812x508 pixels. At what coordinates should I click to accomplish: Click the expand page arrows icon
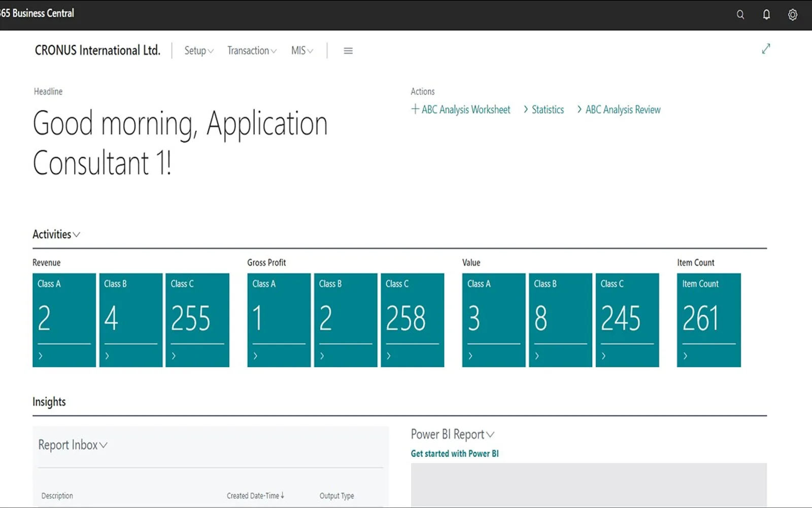click(766, 49)
